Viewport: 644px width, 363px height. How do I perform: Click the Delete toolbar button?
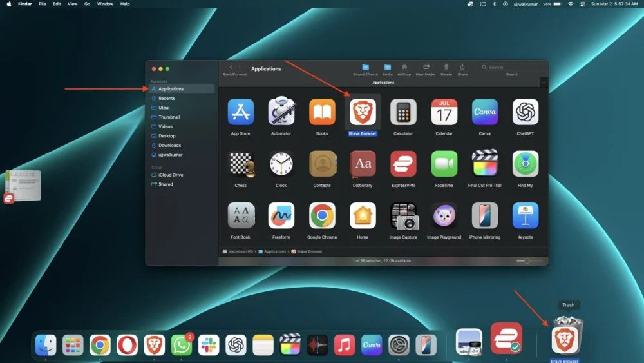(x=446, y=67)
